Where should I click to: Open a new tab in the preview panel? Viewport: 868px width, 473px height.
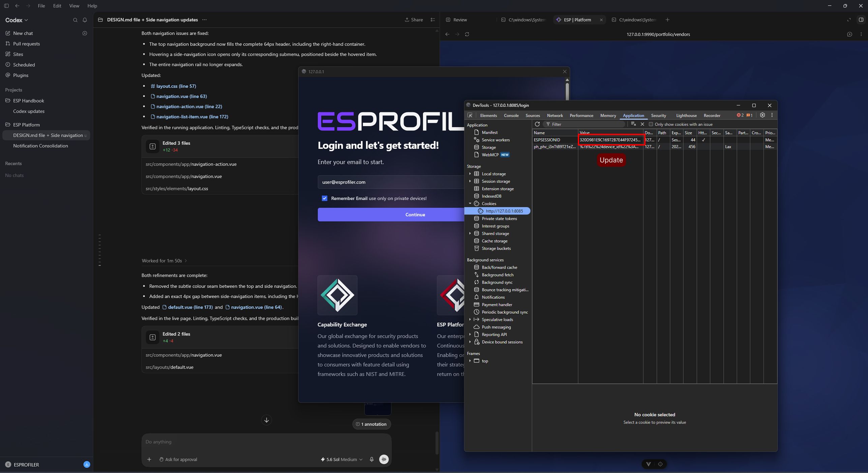(667, 20)
